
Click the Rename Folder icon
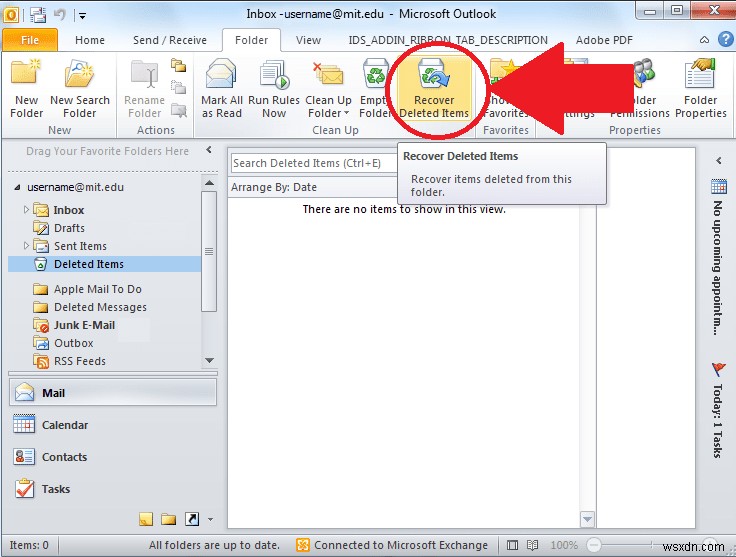145,89
